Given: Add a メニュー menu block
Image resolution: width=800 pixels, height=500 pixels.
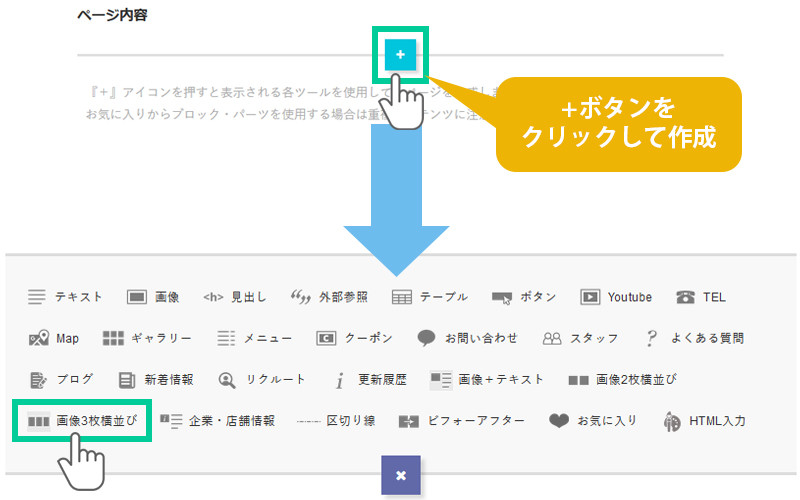Looking at the screenshot, I should click(x=253, y=338).
